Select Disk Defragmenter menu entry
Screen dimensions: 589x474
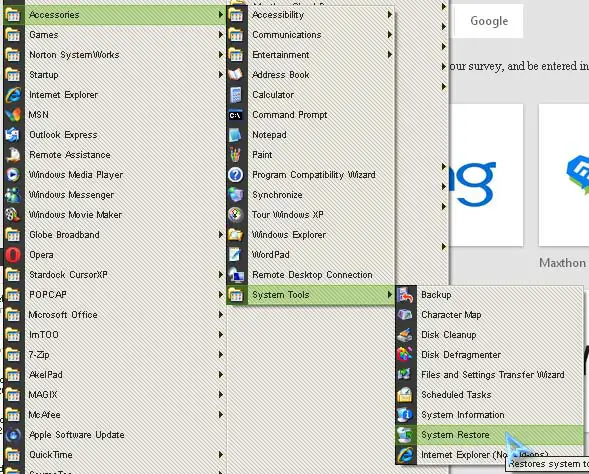point(489,355)
